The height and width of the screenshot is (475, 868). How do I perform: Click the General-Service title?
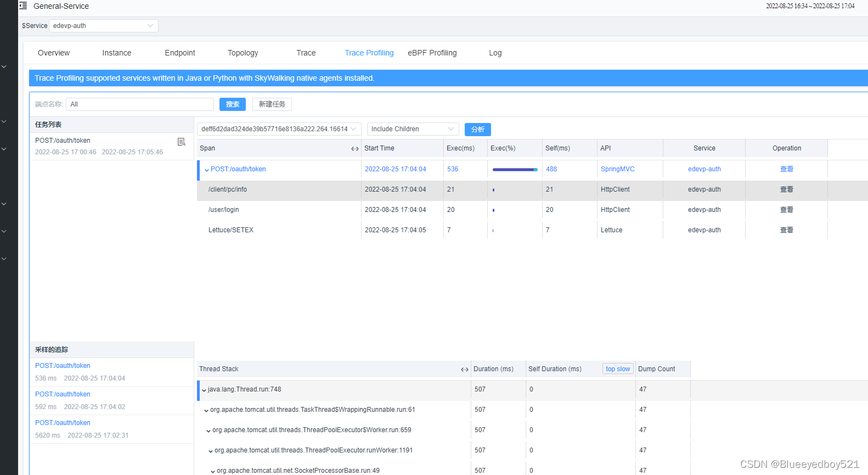tap(61, 6)
